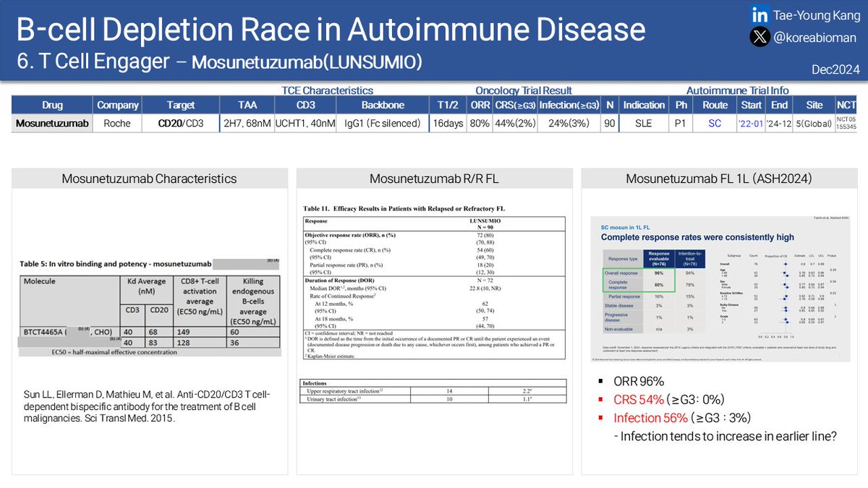The height and width of the screenshot is (488, 868).
Task: Select the ''22-01' start date cell
Action: tap(751, 124)
